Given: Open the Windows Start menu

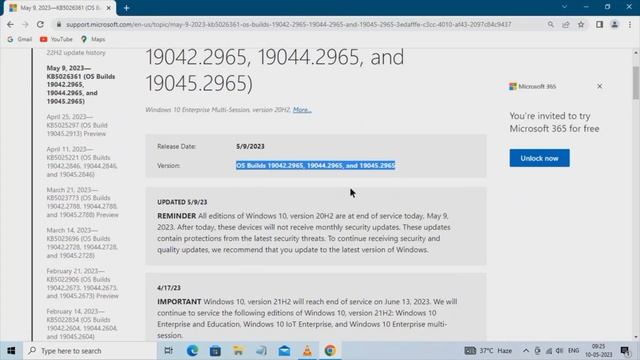Looking at the screenshot, I should coord(11,351).
